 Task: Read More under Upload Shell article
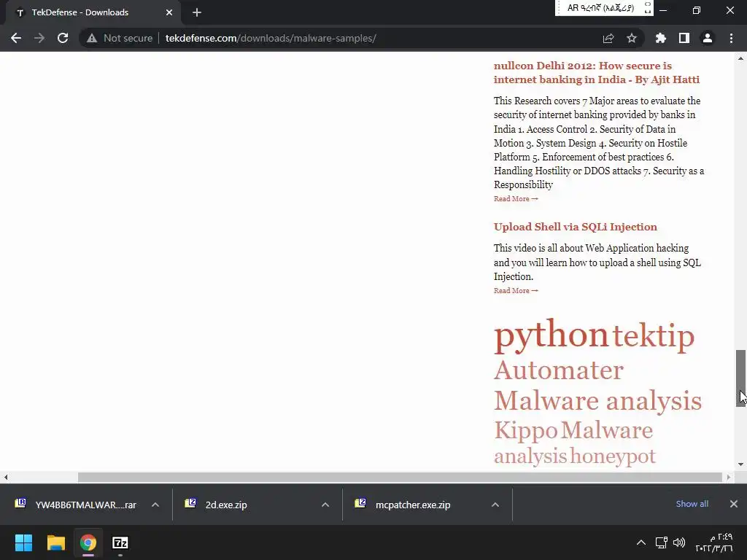point(516,290)
